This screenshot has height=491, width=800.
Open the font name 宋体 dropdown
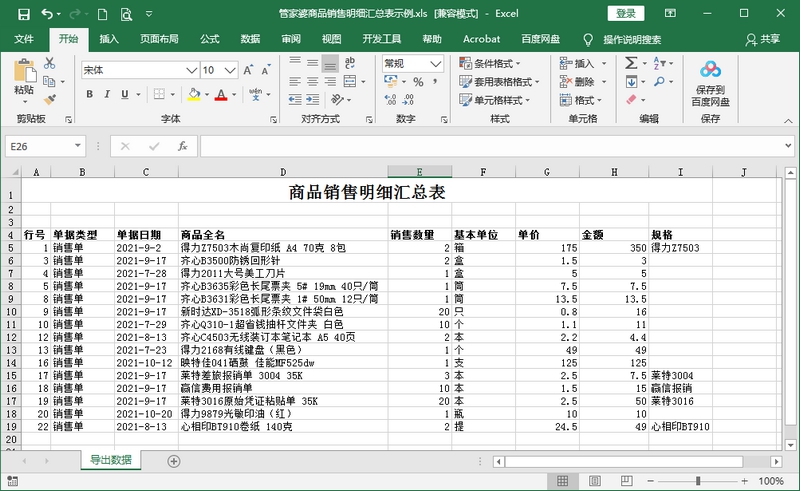[191, 70]
